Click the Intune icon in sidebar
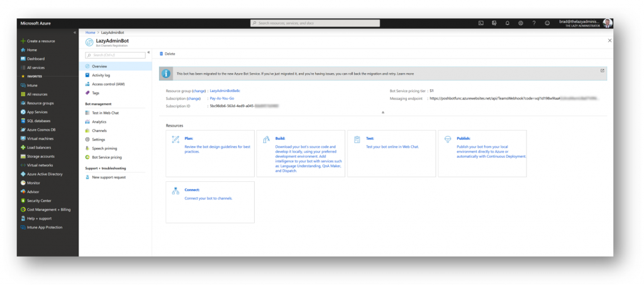The height and width of the screenshot is (285, 644). [x=23, y=86]
